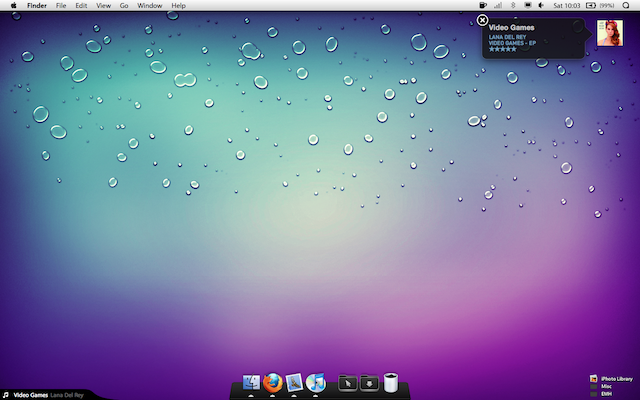The height and width of the screenshot is (400, 640).
Task: Click the Video Games now-playing label
Action: point(31,395)
